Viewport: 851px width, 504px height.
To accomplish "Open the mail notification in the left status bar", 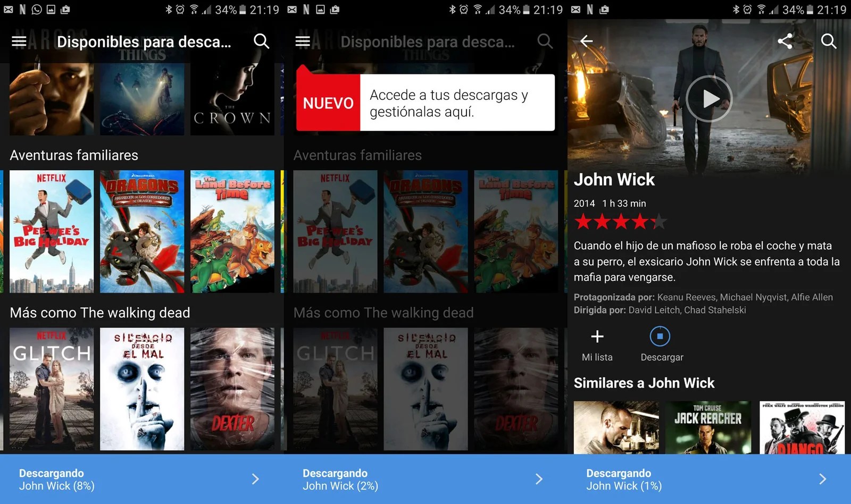I will [8, 10].
